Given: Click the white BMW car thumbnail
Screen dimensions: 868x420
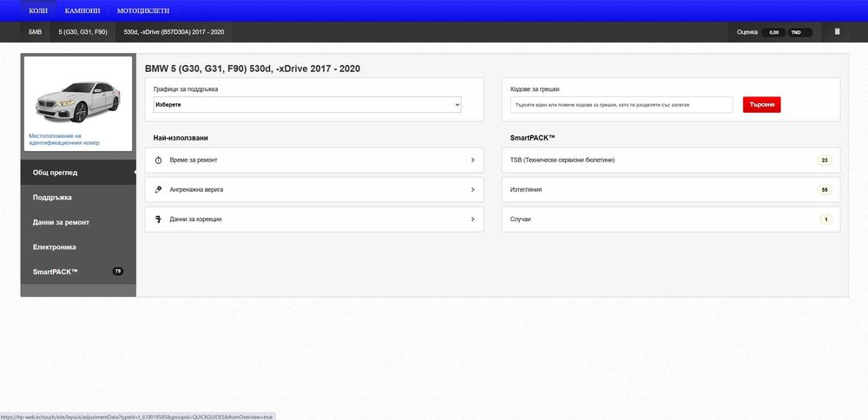Looking at the screenshot, I should 78,102.
